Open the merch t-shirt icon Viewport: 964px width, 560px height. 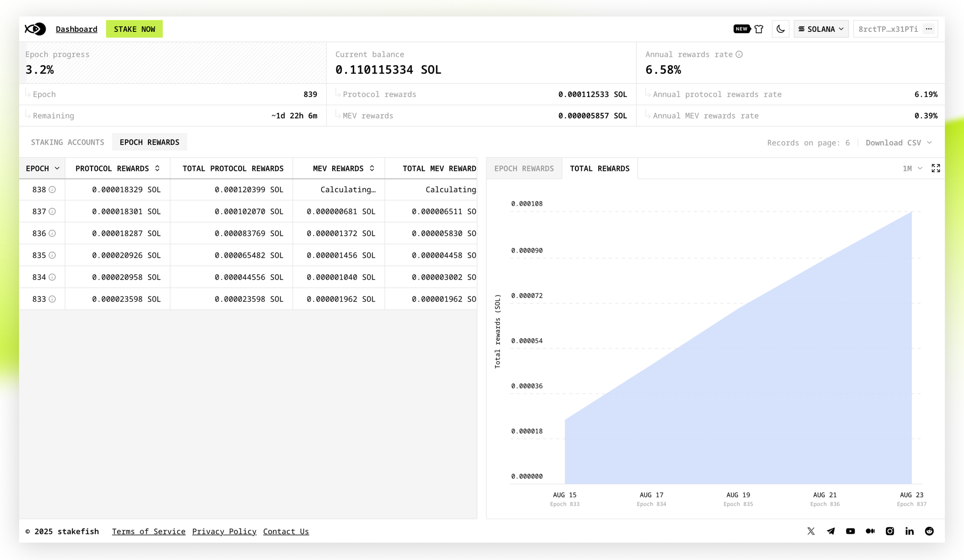coord(759,29)
